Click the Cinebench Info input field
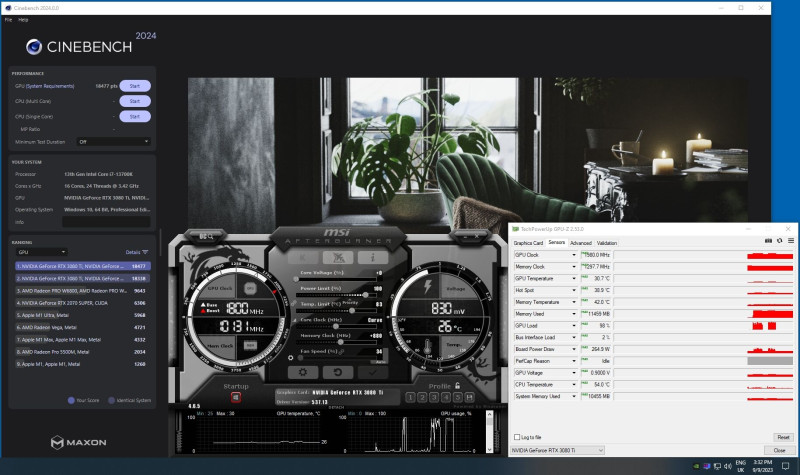Viewport: 800px width, 475px height. click(106, 222)
